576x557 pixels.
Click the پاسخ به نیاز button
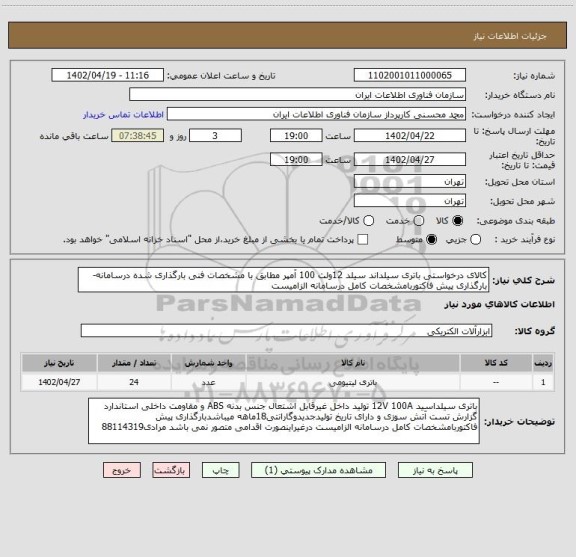435,470
